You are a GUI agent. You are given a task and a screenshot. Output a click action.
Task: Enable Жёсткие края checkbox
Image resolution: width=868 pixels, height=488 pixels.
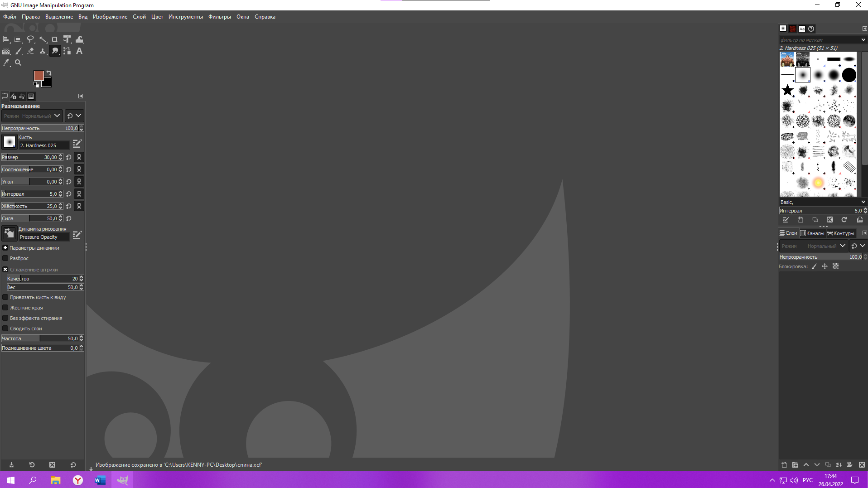tap(5, 308)
